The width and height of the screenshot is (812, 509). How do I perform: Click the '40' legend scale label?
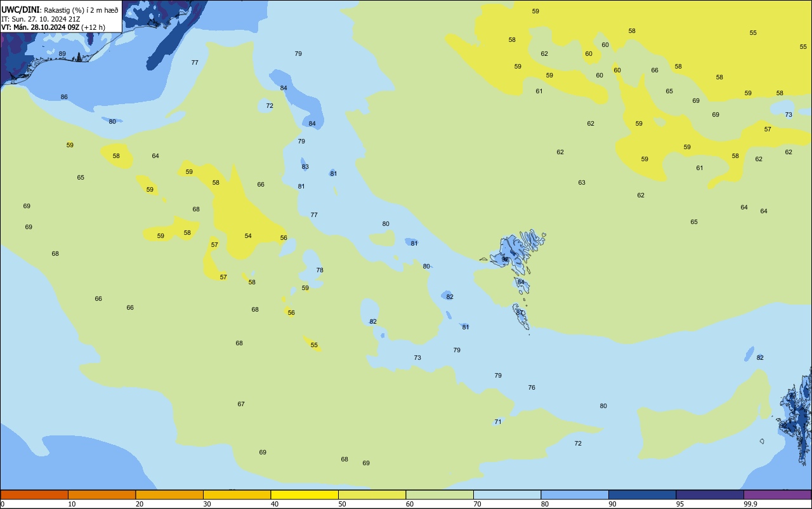[x=275, y=504]
